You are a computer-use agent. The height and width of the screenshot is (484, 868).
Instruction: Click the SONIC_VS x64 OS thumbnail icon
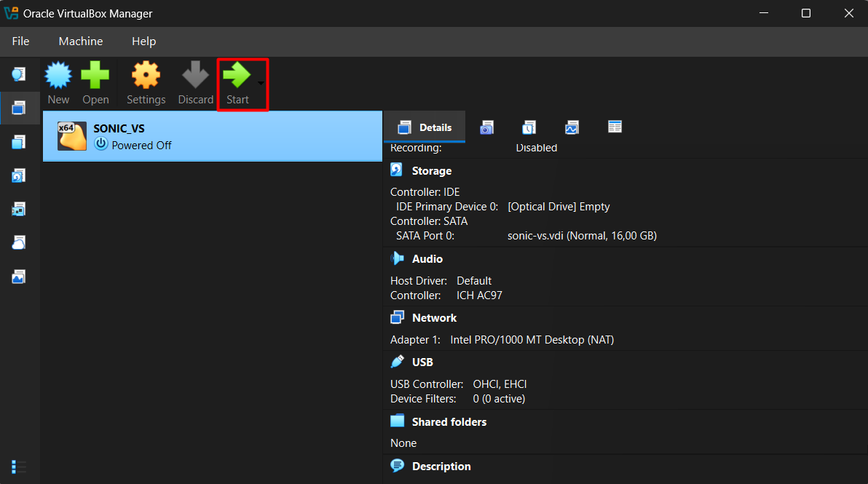pos(72,136)
